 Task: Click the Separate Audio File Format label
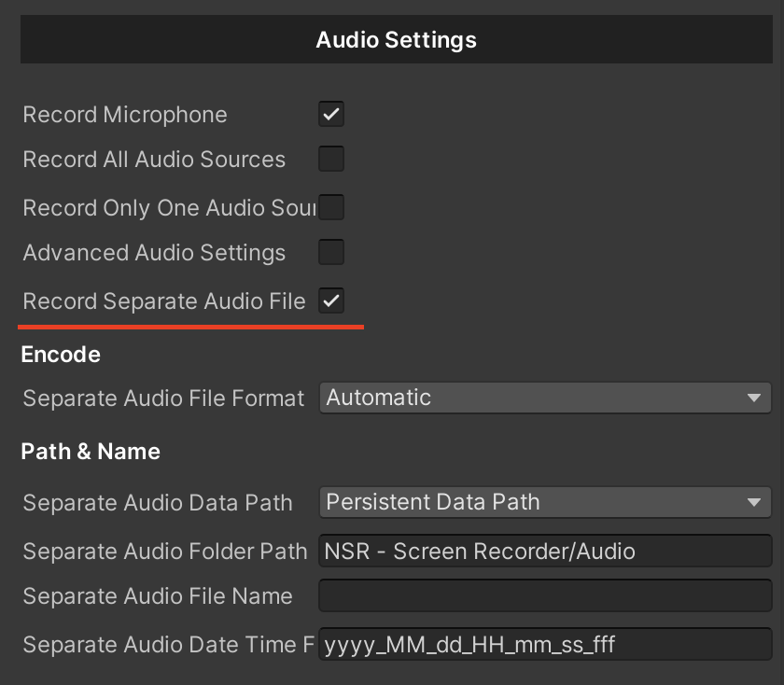coord(163,398)
